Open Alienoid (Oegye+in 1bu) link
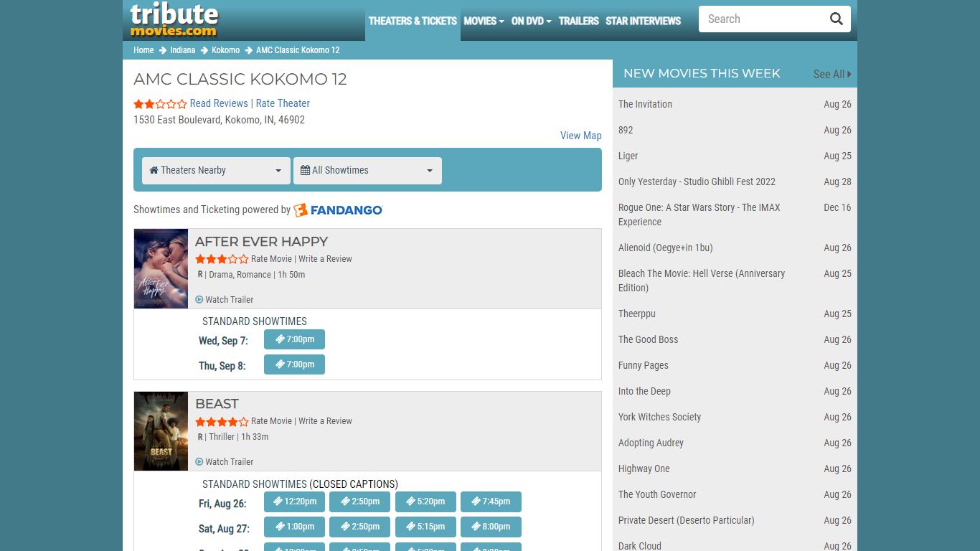 (665, 248)
